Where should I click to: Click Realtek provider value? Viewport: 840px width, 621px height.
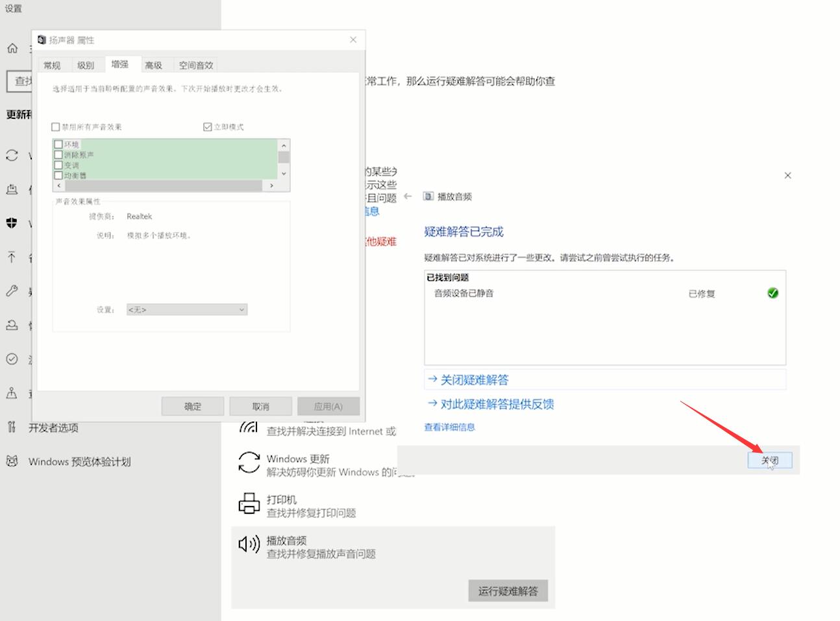tap(140, 216)
